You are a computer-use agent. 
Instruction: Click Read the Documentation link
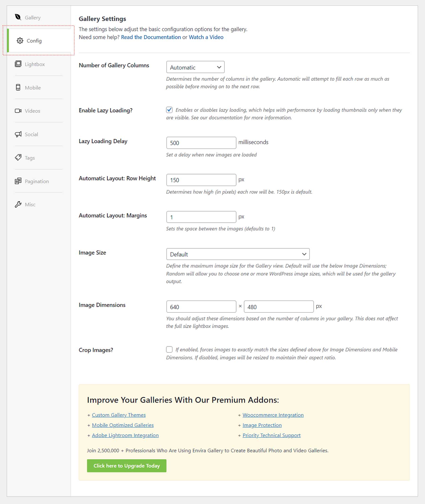click(151, 37)
